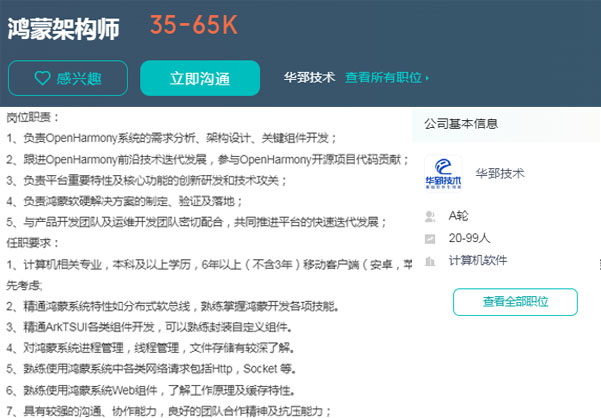Open the 查看所有职位 link

[387, 78]
